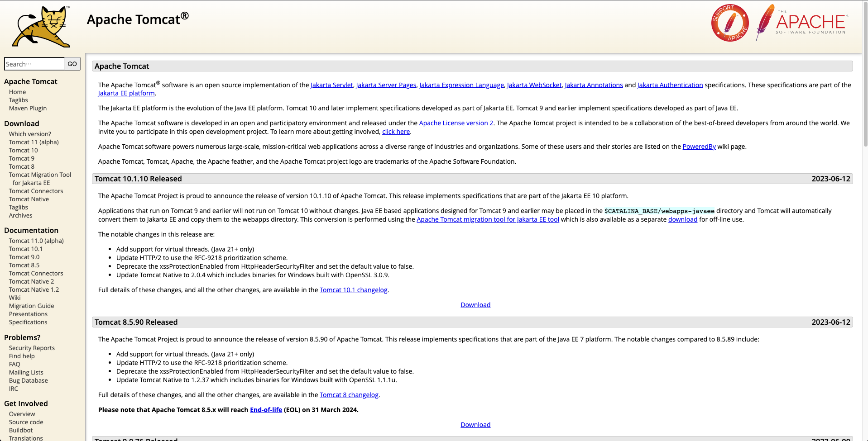Focus the Search input field
868x441 pixels.
pyautogui.click(x=34, y=64)
